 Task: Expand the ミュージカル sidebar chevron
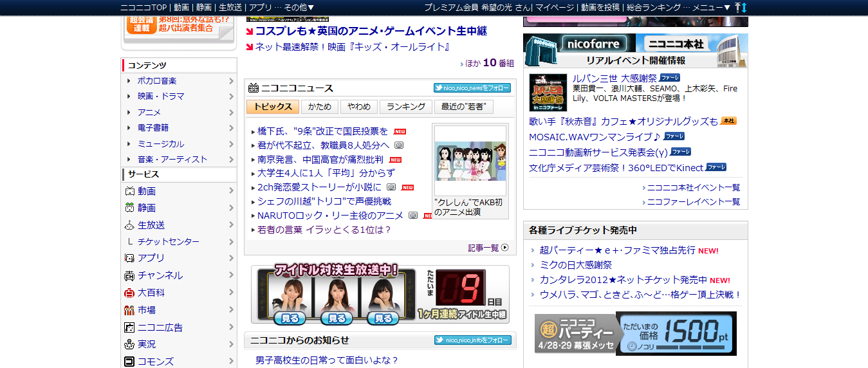[x=232, y=143]
